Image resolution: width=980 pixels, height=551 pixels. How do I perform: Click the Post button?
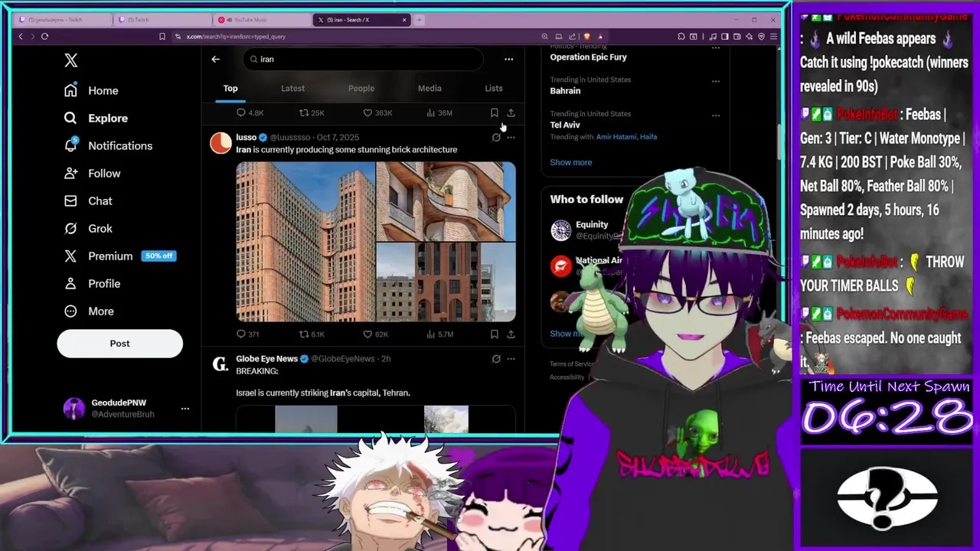pos(119,344)
